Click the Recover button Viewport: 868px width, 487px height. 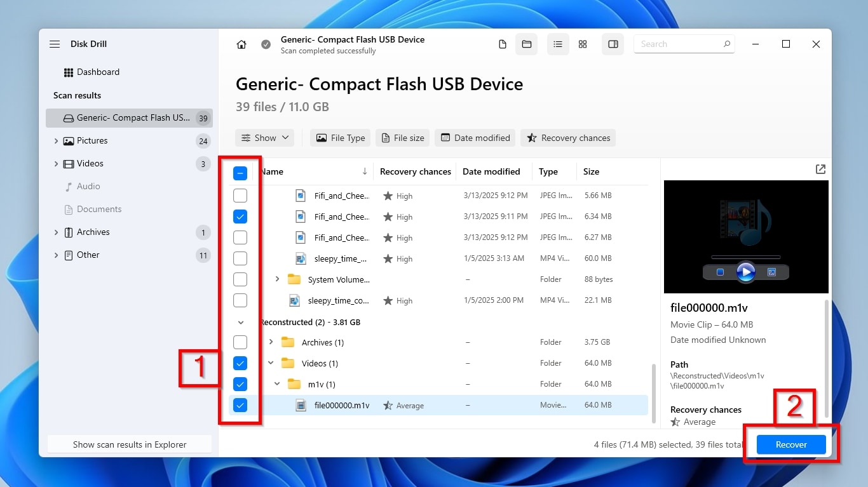pyautogui.click(x=791, y=444)
